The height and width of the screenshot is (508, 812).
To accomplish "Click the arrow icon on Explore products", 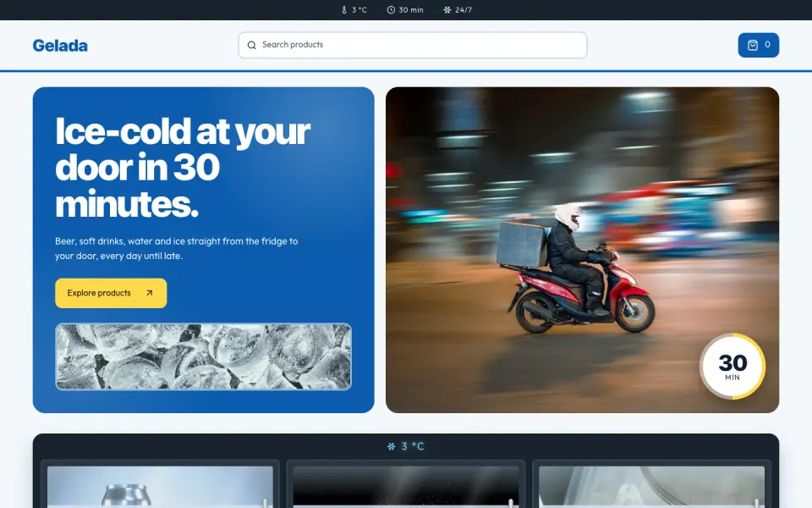I will (149, 293).
